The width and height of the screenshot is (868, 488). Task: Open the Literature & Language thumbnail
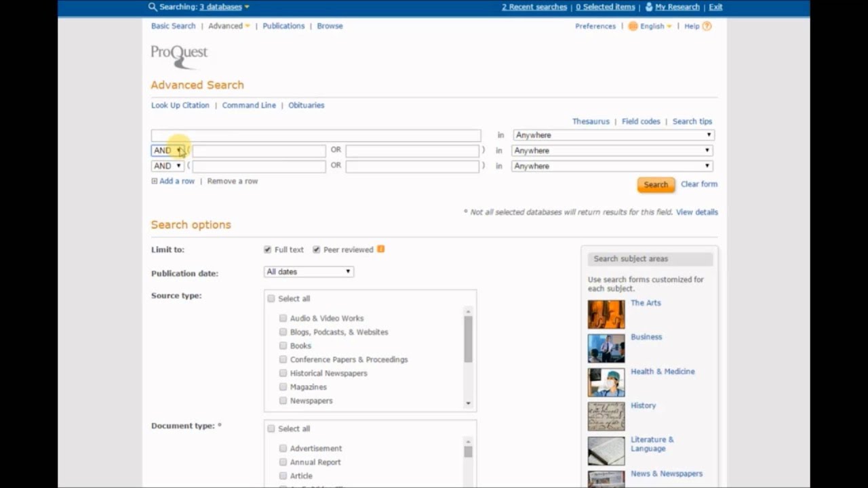pyautogui.click(x=606, y=451)
